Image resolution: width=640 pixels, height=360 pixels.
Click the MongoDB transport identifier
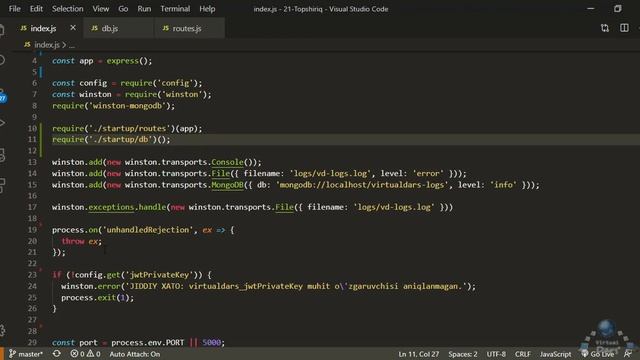(227, 185)
